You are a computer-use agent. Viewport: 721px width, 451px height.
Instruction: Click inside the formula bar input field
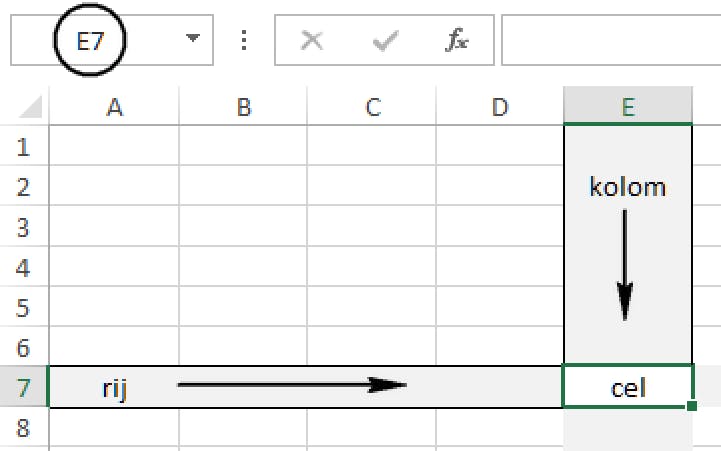coord(610,41)
